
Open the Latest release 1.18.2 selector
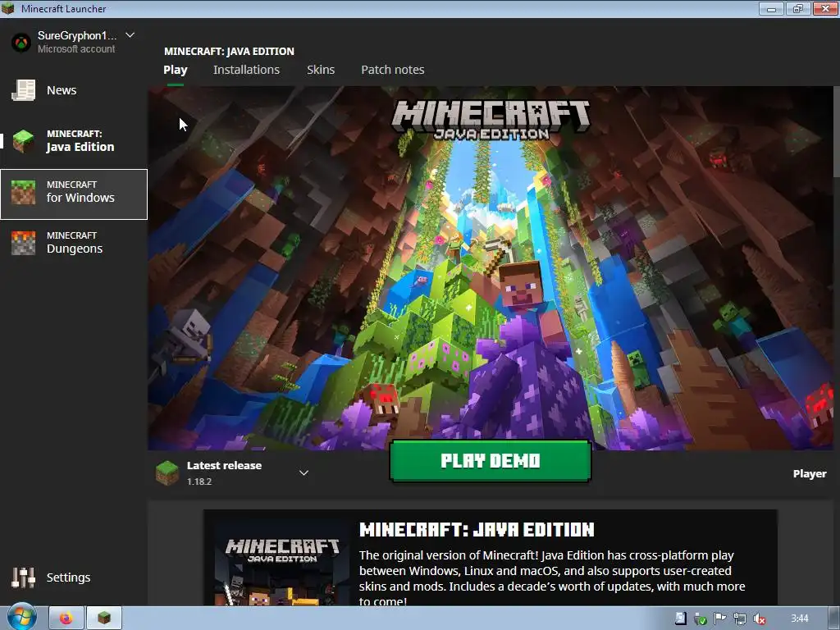(233, 473)
